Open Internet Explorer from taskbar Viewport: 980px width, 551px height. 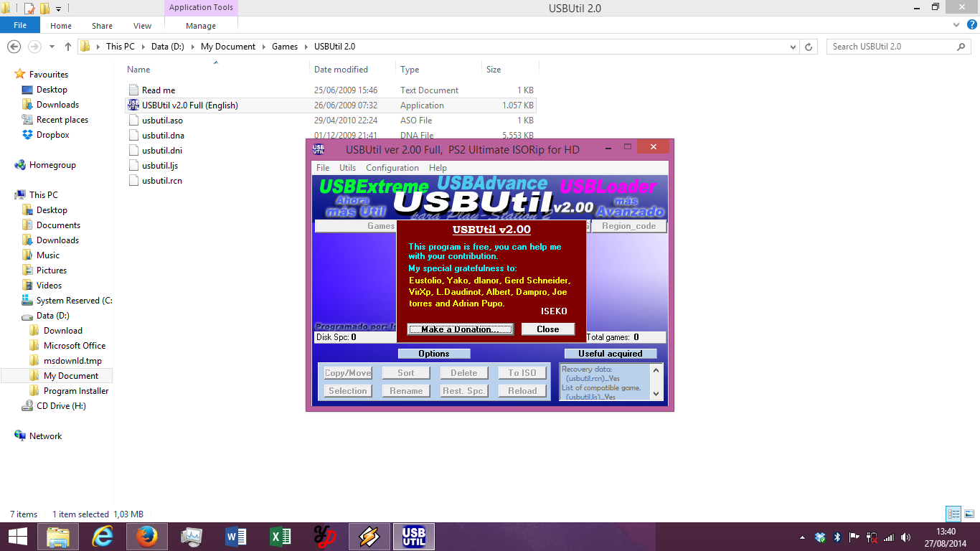point(104,537)
